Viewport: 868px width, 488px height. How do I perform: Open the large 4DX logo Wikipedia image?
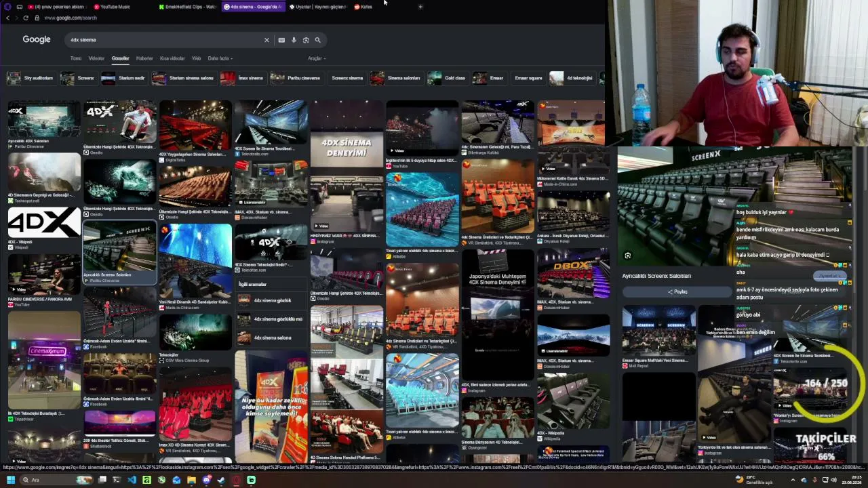[44, 222]
